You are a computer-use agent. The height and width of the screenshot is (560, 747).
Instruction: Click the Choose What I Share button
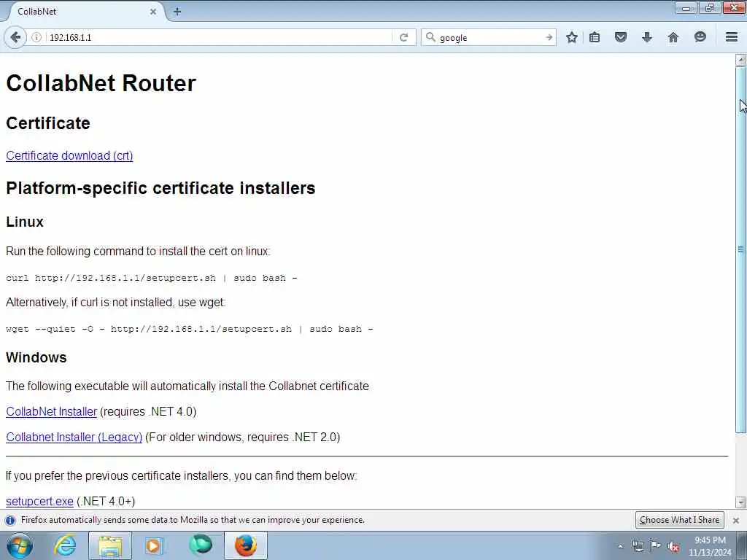click(679, 520)
